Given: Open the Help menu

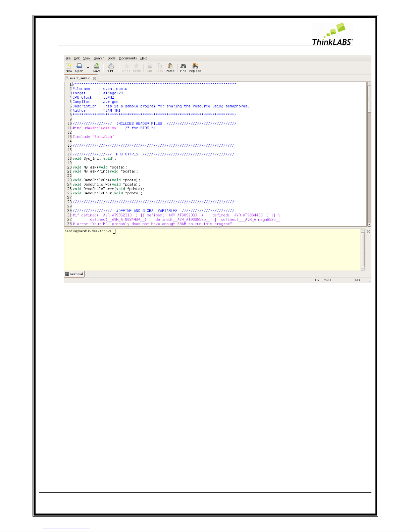Looking at the screenshot, I should [x=144, y=58].
